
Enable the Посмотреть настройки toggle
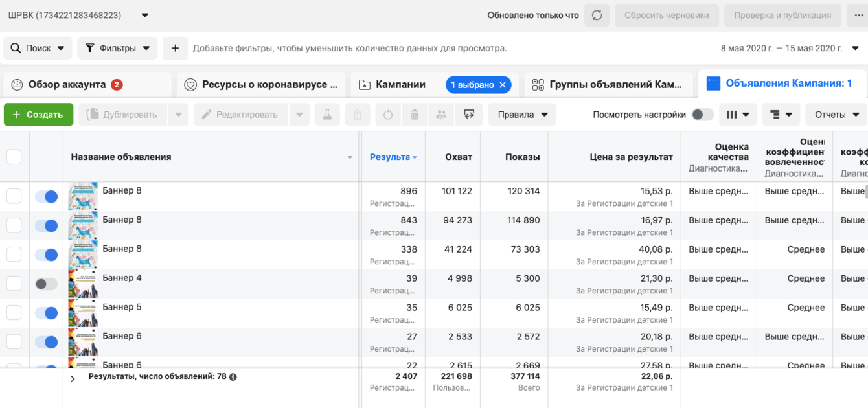(x=702, y=115)
